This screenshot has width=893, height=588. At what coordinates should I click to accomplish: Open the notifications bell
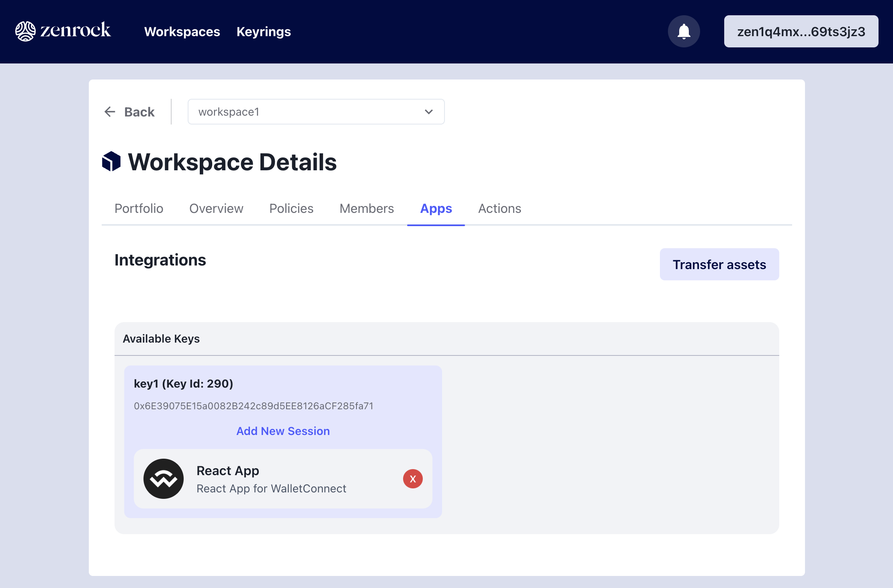coord(684,31)
